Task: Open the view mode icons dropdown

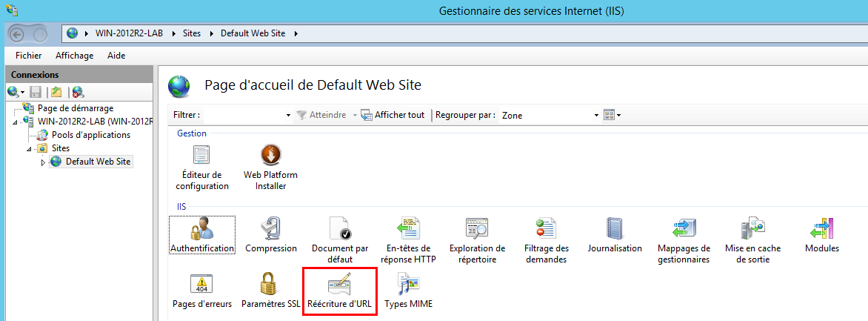Action: pos(612,116)
